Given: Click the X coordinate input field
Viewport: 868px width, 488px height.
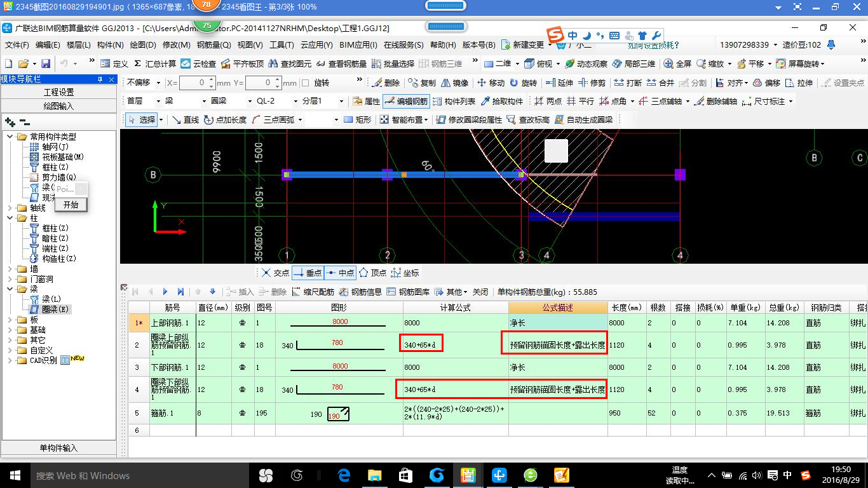Looking at the screenshot, I should (197, 83).
